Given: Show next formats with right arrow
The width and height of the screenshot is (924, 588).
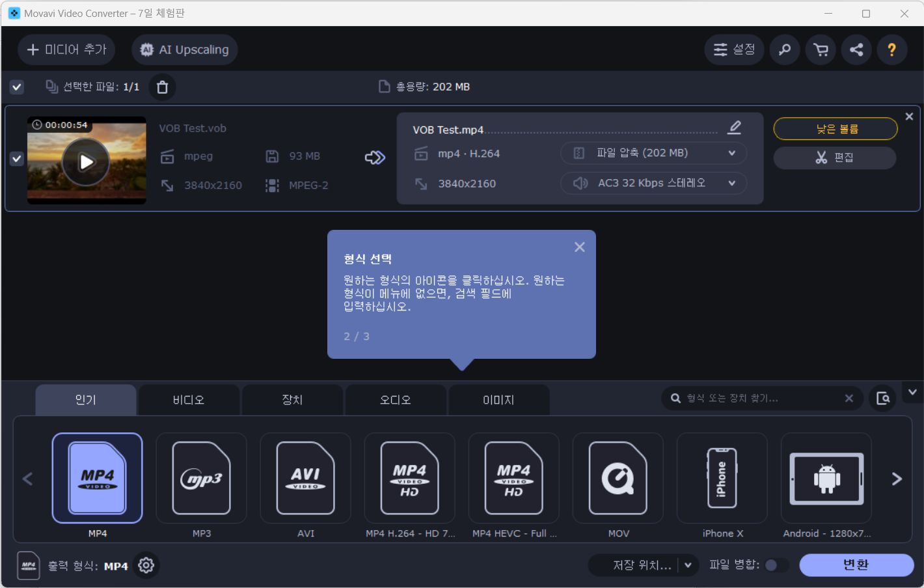Looking at the screenshot, I should click(x=897, y=479).
